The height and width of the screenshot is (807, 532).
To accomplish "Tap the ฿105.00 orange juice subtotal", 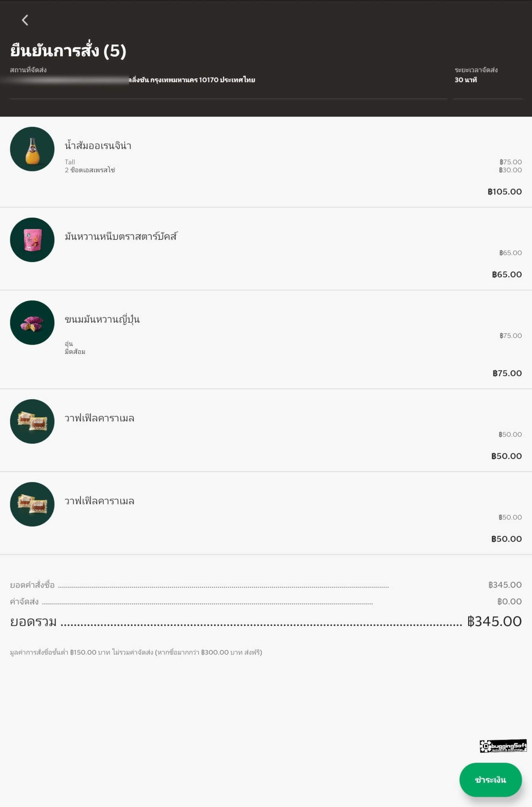I will point(504,192).
